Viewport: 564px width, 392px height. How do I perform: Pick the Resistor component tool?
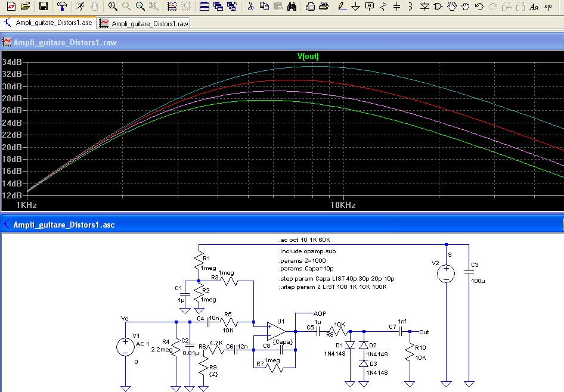click(383, 7)
